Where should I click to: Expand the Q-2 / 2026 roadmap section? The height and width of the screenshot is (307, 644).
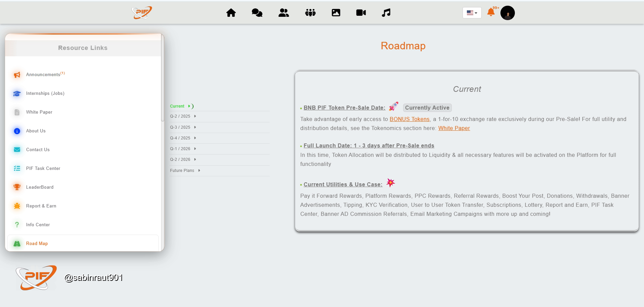[220, 160]
